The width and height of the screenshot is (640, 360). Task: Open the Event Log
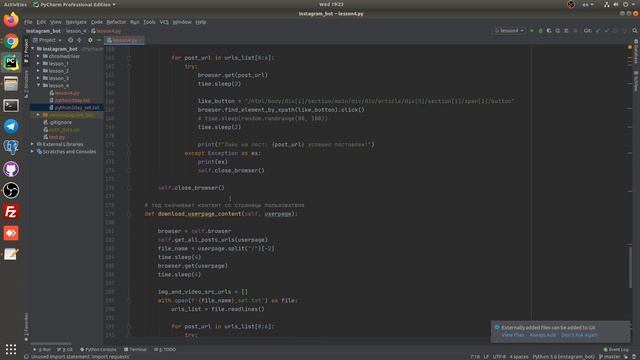[x=616, y=350]
